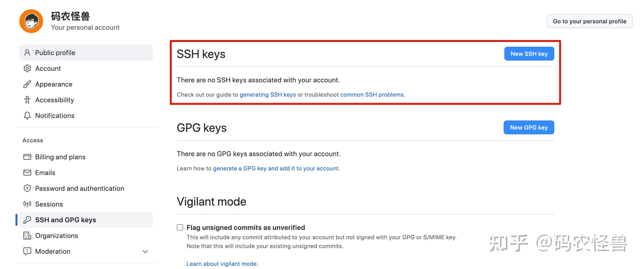
Task: Click the bell icon for Notifications
Action: 27,116
